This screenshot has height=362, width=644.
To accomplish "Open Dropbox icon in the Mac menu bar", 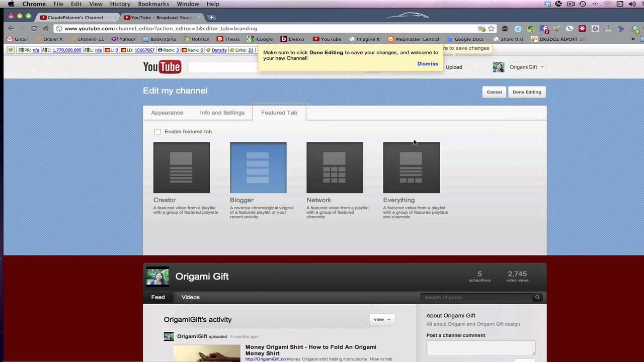I will 548,4.
